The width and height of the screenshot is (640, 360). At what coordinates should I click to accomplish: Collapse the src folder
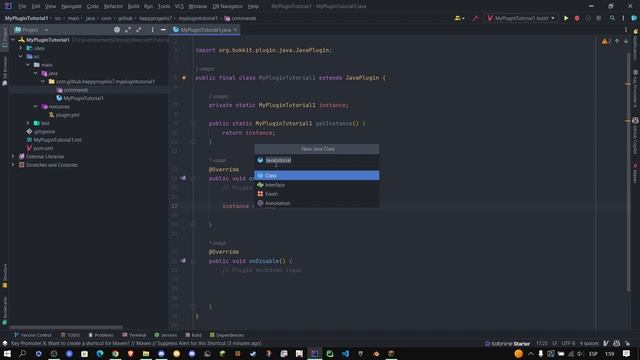(21, 56)
